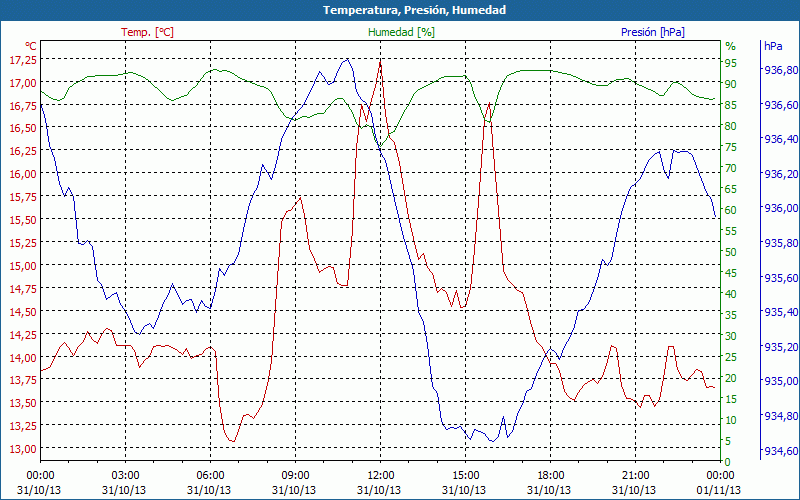Click temperature axis value "17,00"
Image resolution: width=800 pixels, height=500 pixels.
23,83
